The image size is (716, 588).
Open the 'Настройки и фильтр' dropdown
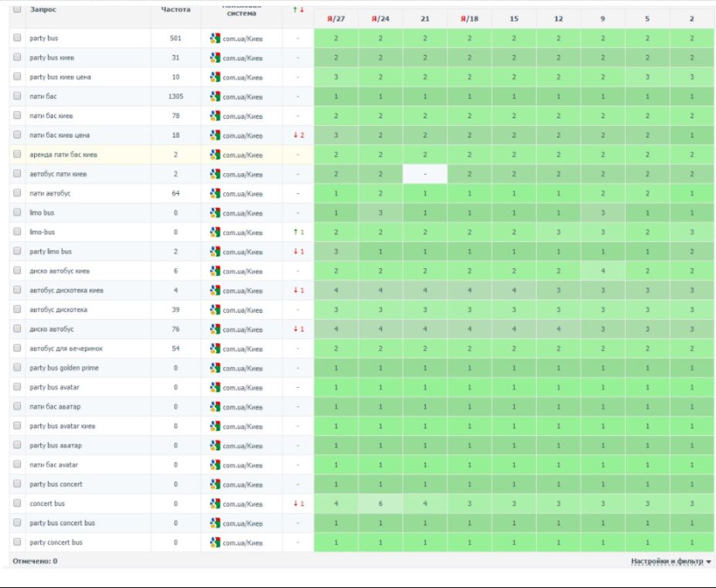670,561
